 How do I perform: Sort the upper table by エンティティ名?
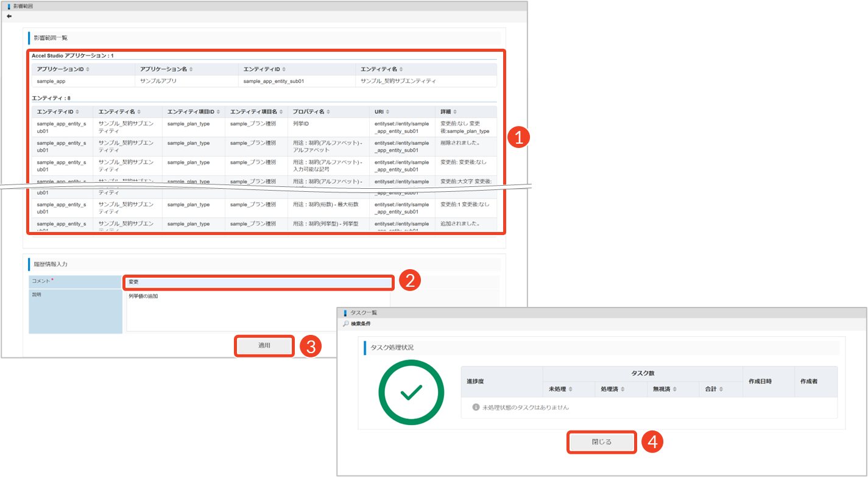point(400,69)
